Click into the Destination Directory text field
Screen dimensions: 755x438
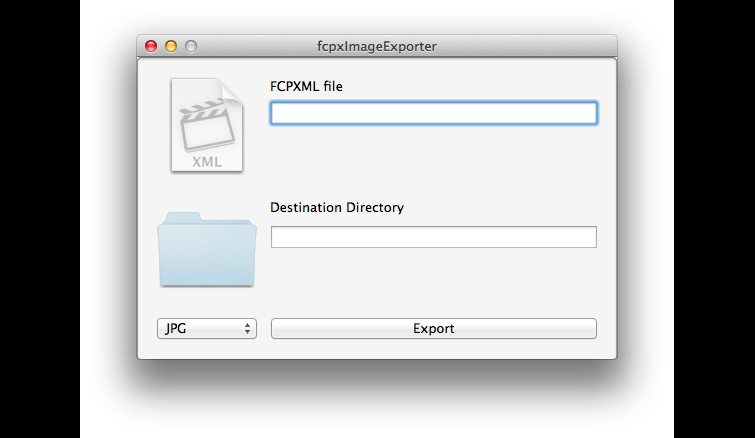[433, 237]
